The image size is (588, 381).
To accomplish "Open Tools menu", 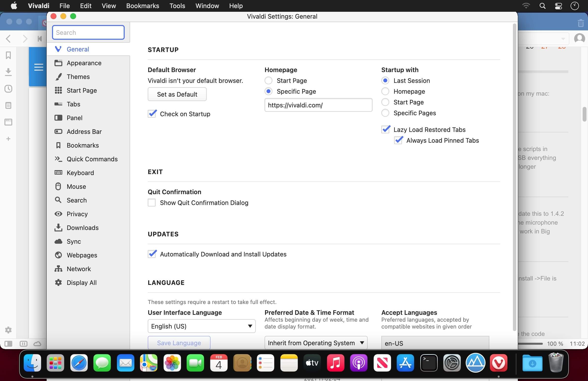I will [x=177, y=6].
